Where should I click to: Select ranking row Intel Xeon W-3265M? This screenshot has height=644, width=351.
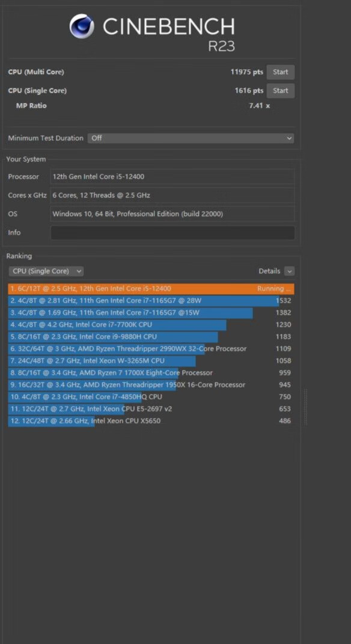[151, 361]
